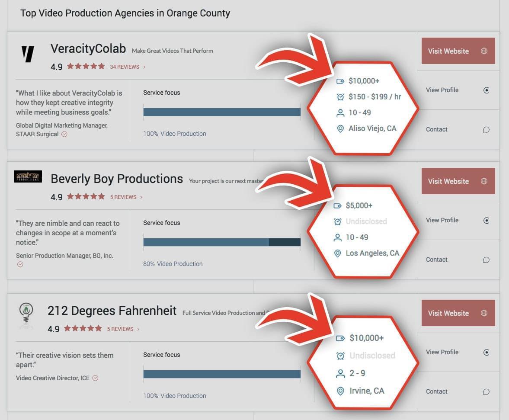Click location pin next to Irvine, CA
This screenshot has height=420, width=509.
(x=340, y=391)
